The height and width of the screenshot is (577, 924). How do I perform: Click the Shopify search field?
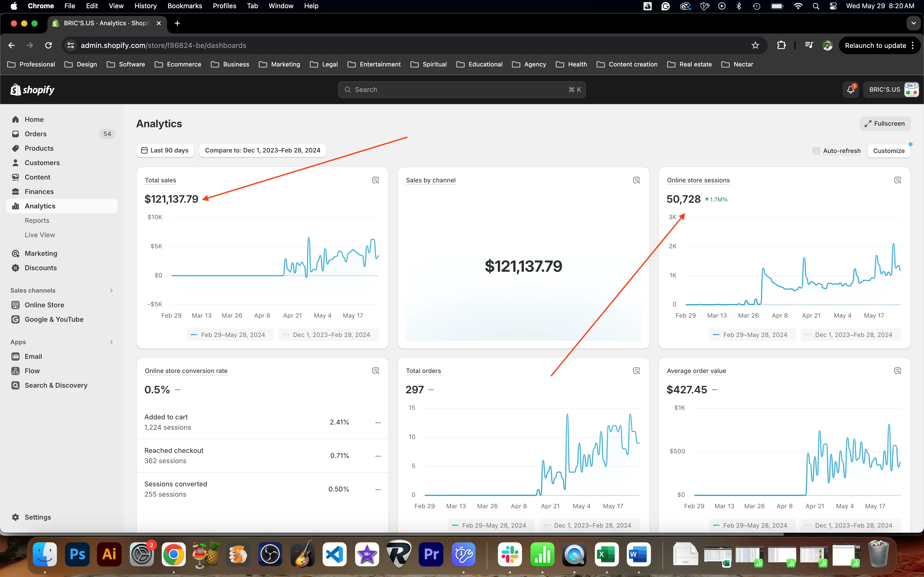click(461, 90)
